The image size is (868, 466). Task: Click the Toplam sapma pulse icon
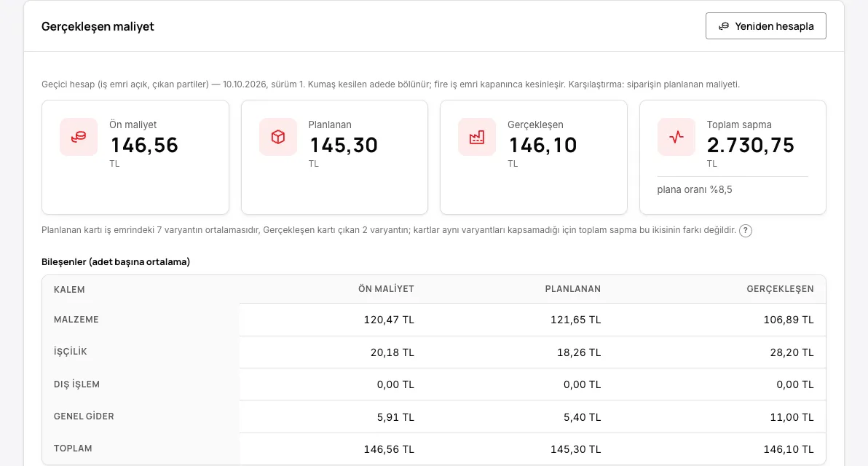click(676, 137)
